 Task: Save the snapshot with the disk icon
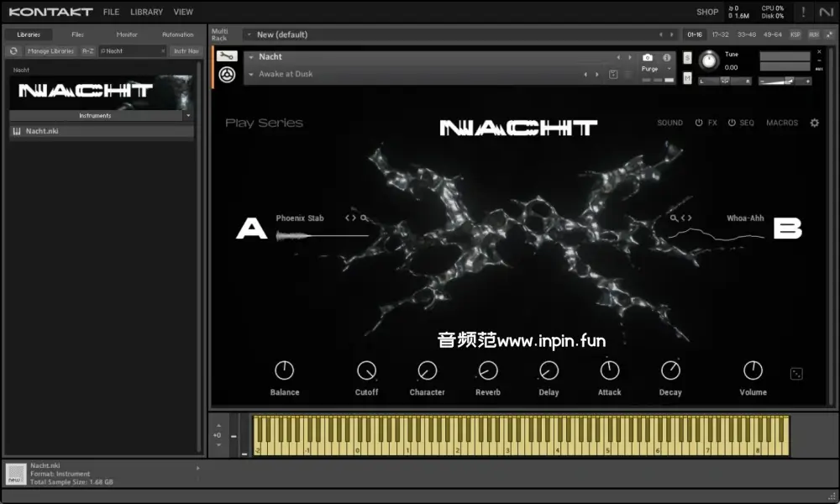(x=613, y=75)
